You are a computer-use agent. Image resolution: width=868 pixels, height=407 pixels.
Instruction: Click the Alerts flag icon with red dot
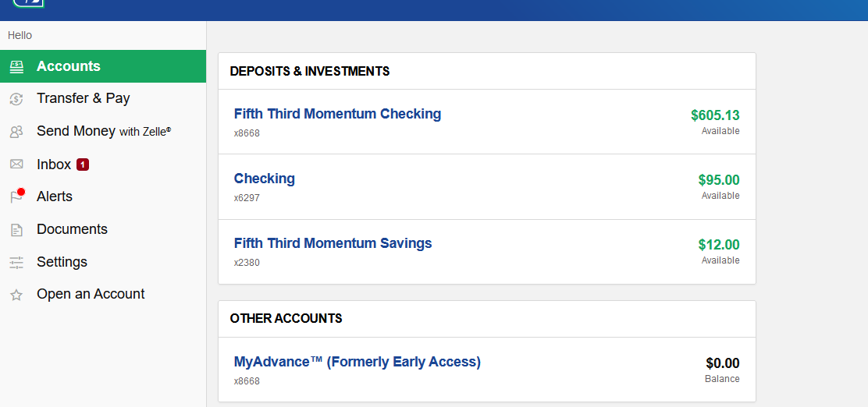[18, 196]
